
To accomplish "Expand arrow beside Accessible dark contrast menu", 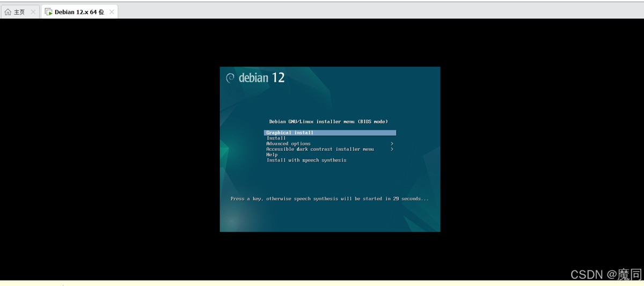I will pyautogui.click(x=392, y=149).
